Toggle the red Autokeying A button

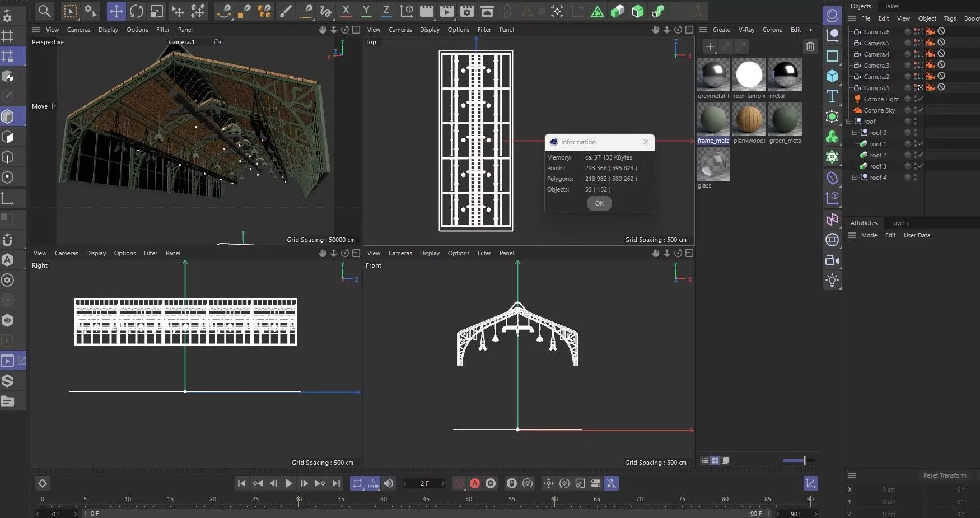475,483
